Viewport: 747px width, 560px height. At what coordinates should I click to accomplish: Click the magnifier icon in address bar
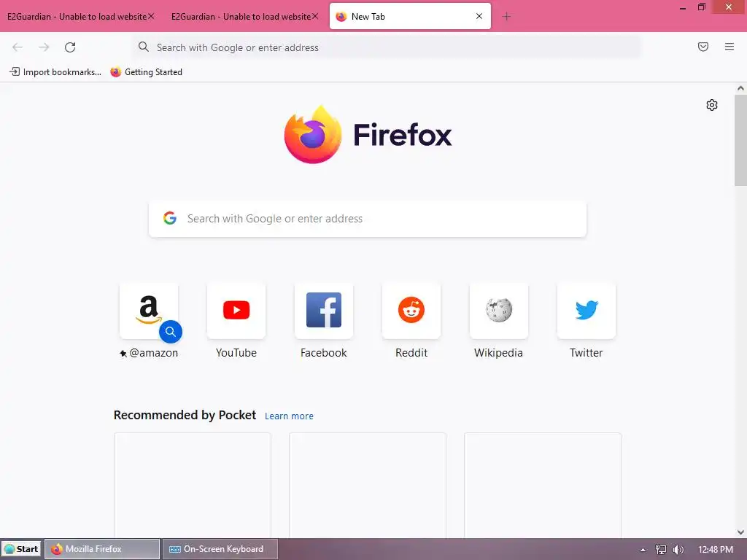[x=144, y=47]
